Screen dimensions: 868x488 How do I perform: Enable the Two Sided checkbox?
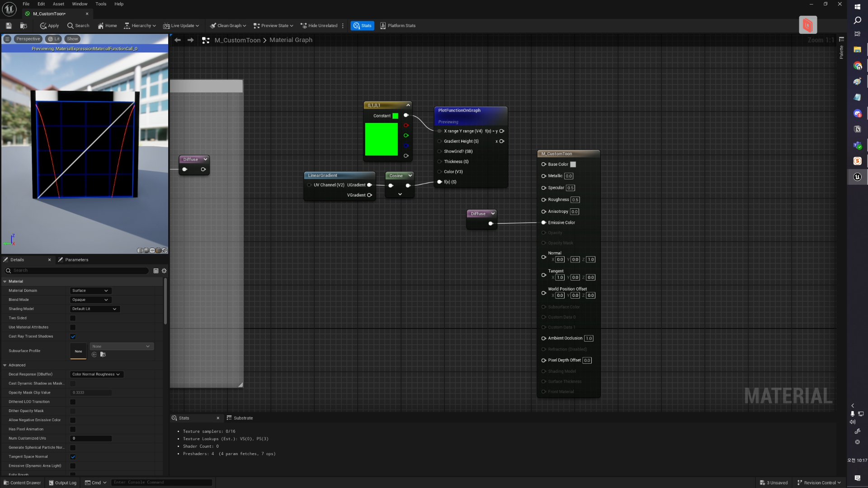click(73, 318)
